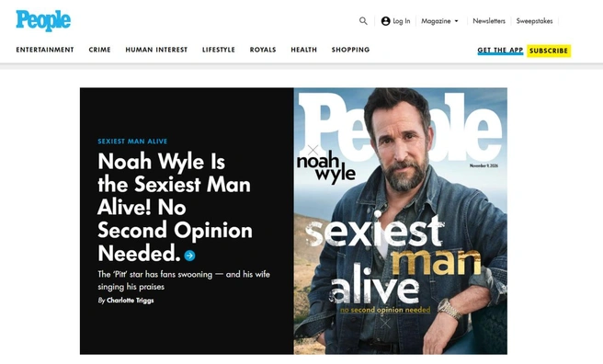Open the Health section
603x364 pixels.
pos(304,50)
